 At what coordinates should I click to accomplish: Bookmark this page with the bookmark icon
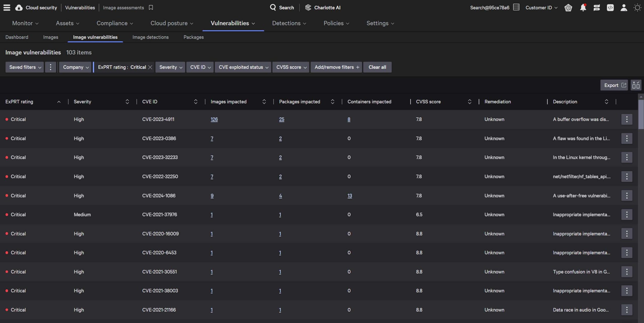point(151,8)
